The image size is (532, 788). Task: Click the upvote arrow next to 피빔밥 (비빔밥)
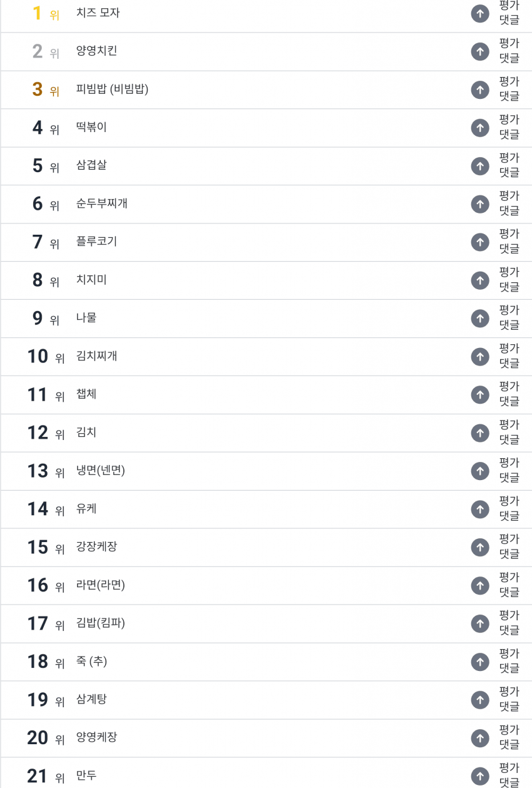pyautogui.click(x=480, y=90)
